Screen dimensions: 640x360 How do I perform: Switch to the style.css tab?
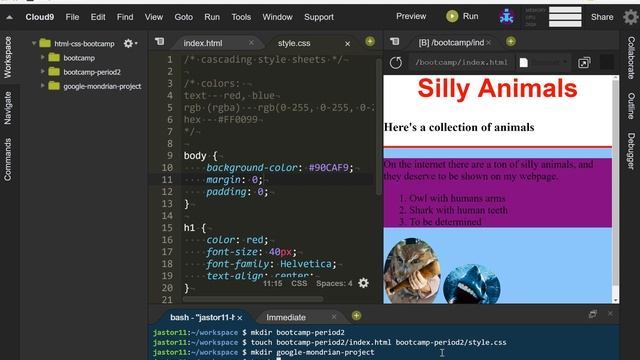tap(294, 43)
